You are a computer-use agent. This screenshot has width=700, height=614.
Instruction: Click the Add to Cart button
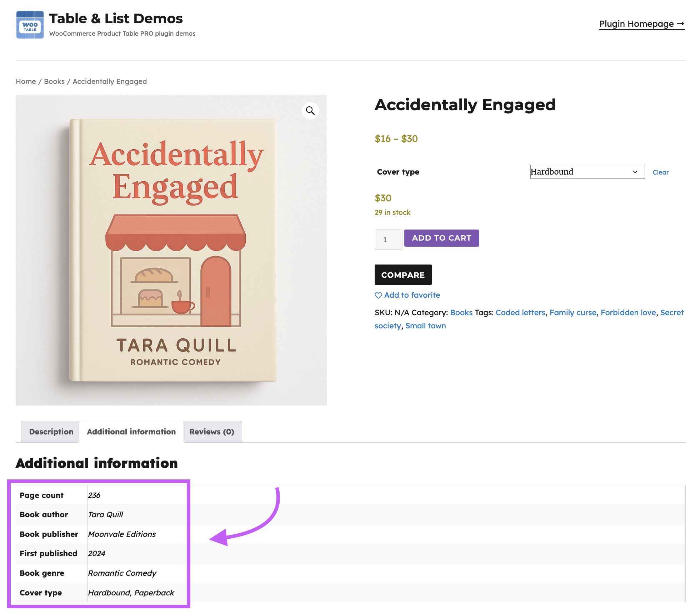(x=441, y=238)
